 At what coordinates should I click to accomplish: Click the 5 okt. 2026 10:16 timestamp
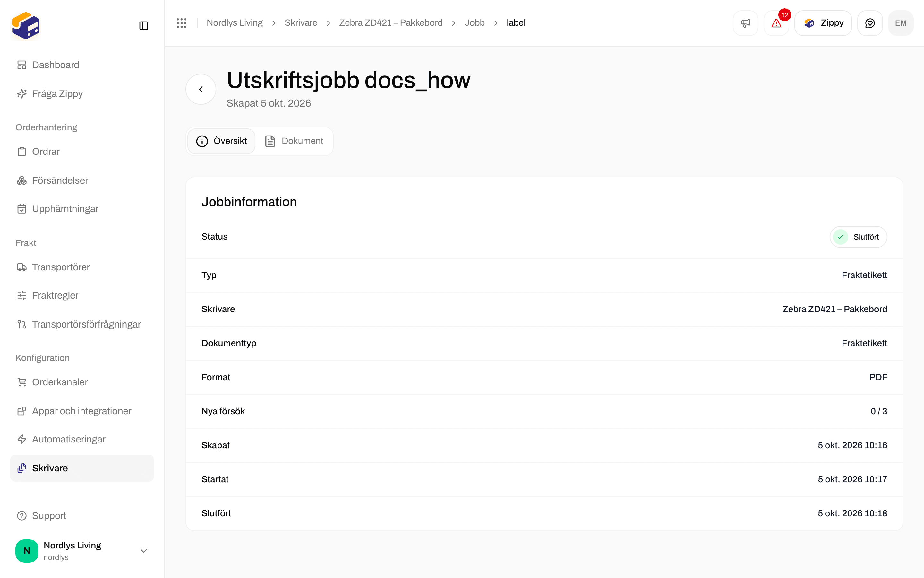(852, 445)
